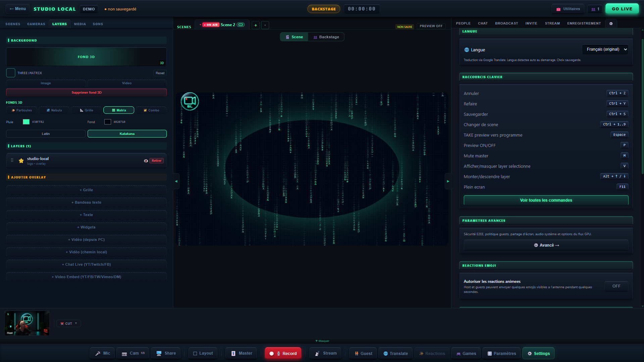
Task: Switch rain characters to Latin
Action: (x=46, y=134)
